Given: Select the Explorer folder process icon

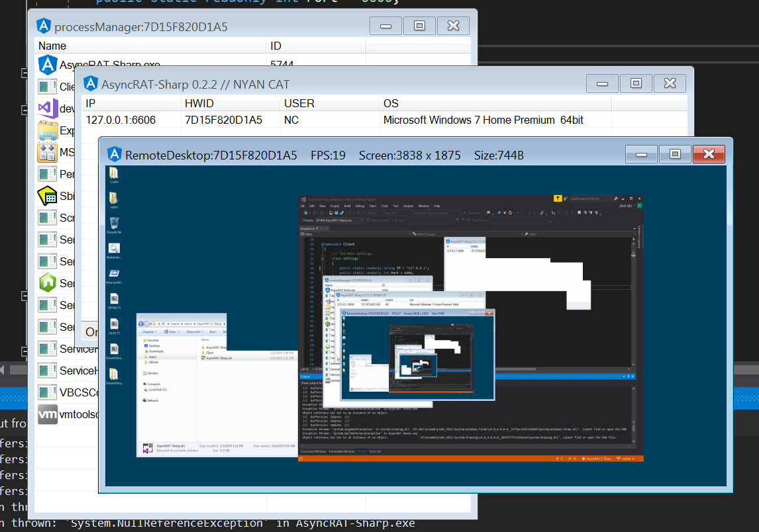Looking at the screenshot, I should tap(48, 130).
